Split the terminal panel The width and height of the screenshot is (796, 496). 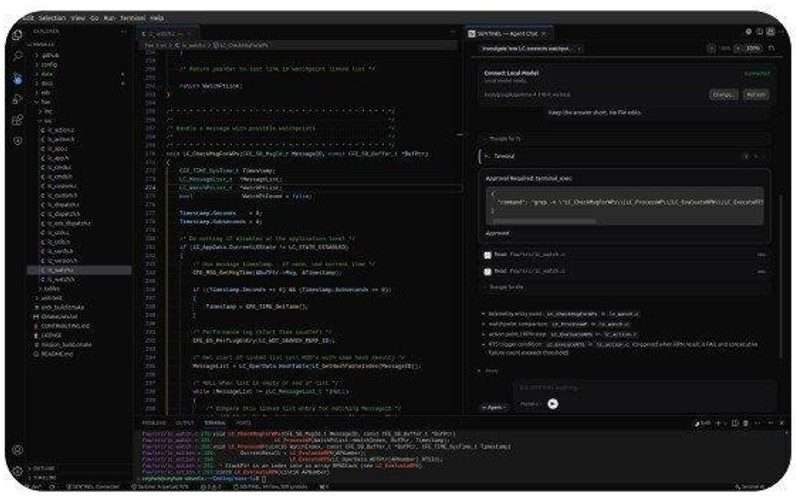[735, 423]
